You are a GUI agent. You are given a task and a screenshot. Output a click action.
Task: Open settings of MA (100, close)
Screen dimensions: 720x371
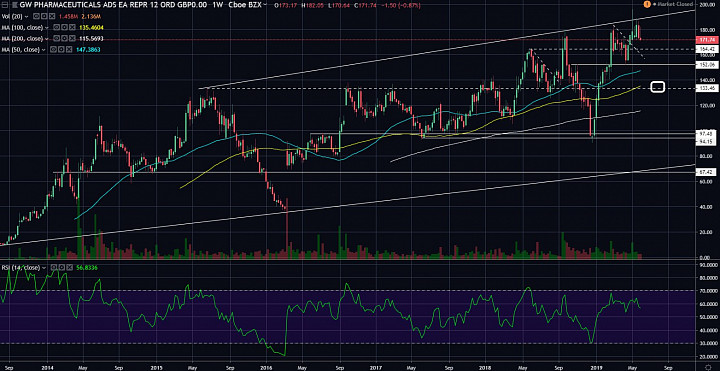click(64, 28)
